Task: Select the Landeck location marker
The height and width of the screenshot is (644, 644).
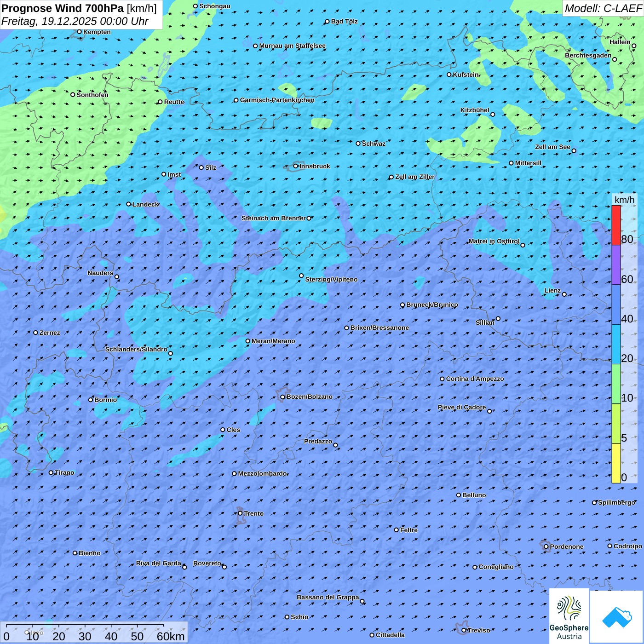Action: point(128,204)
